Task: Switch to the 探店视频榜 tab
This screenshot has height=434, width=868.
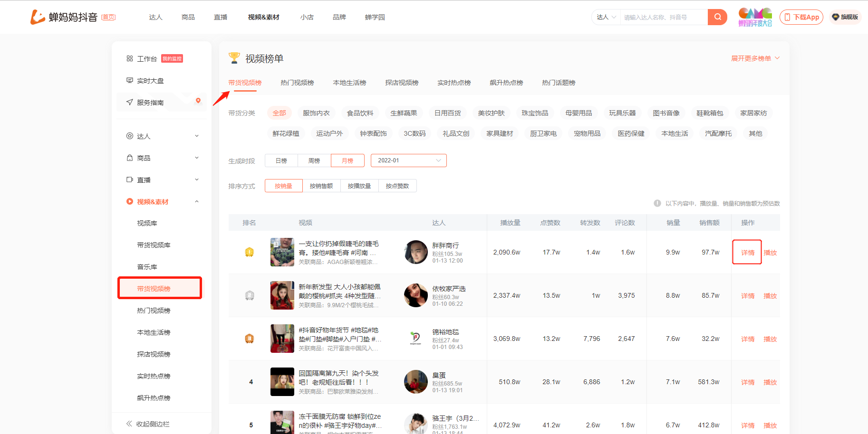Action: pos(402,83)
